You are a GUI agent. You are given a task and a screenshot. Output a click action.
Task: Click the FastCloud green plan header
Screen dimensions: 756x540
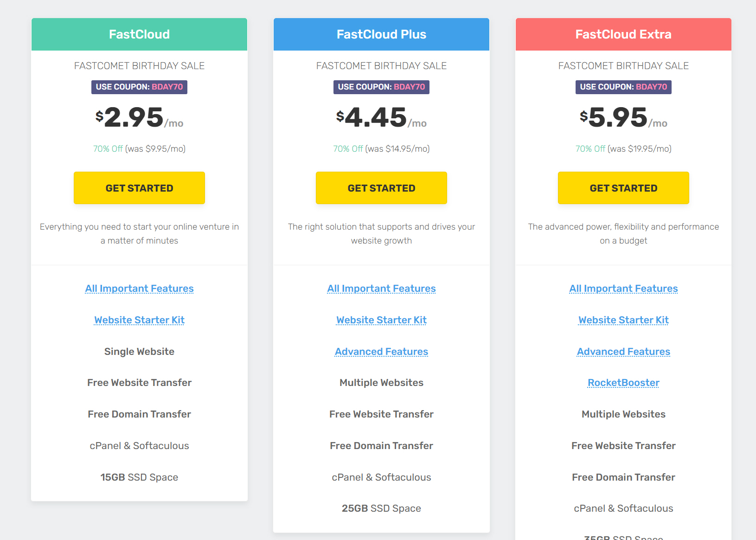pos(139,34)
